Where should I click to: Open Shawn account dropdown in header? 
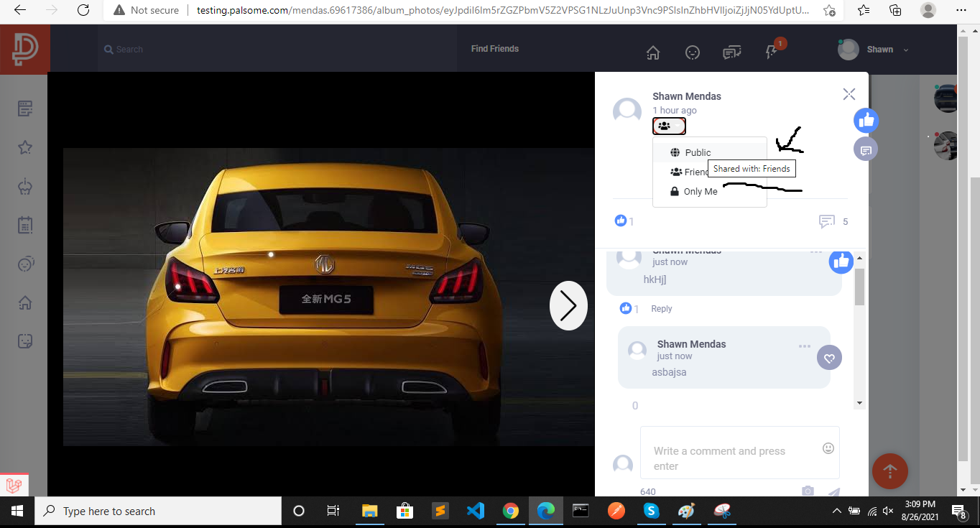click(874, 50)
